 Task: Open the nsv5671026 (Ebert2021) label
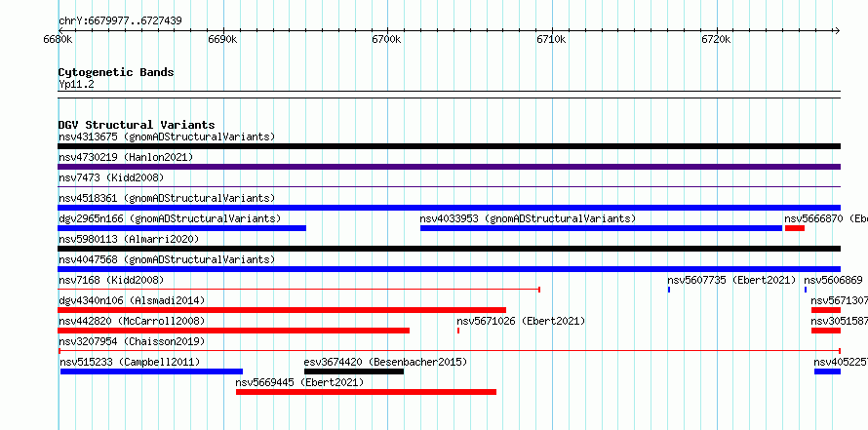[x=521, y=321]
